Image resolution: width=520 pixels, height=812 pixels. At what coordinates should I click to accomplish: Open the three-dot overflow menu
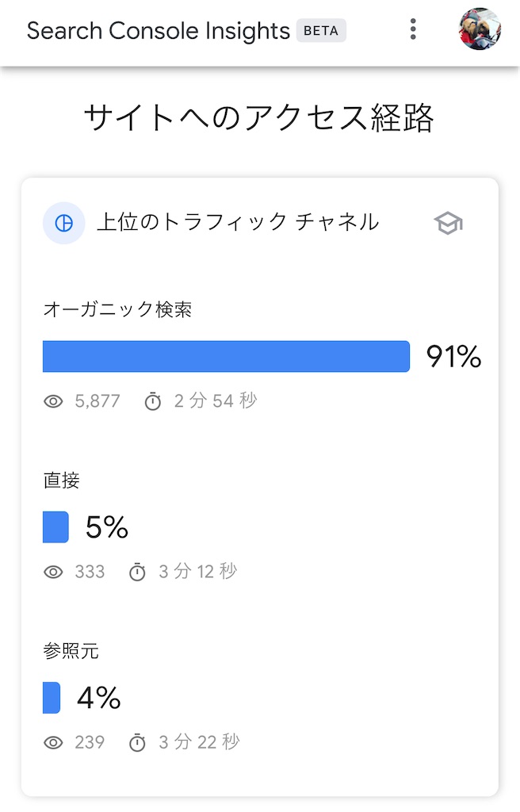click(413, 29)
